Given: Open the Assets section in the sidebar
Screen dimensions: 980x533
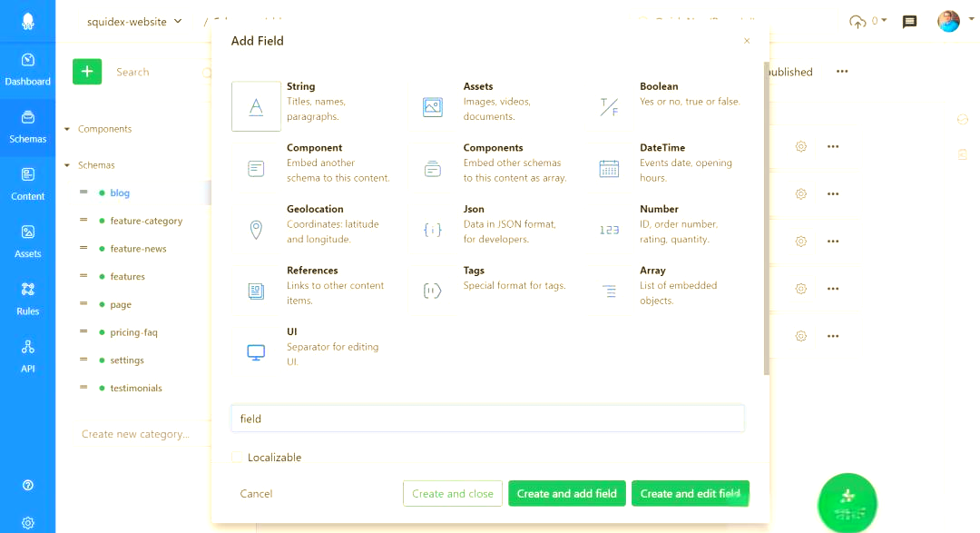Looking at the screenshot, I should click(x=27, y=242).
